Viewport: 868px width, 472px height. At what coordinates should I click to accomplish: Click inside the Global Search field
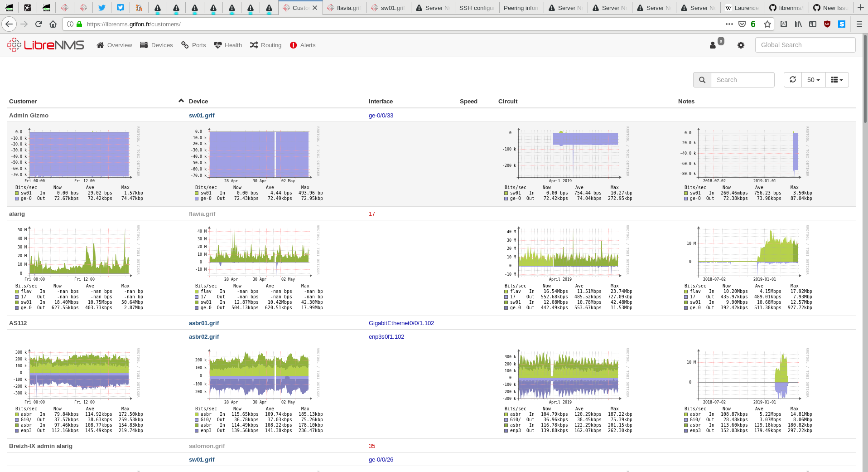click(x=805, y=45)
